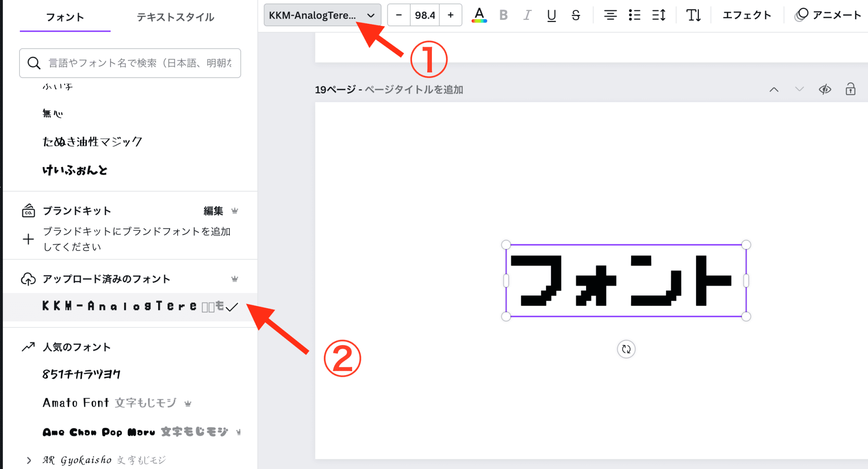Move the page up with chevron arrow
Viewport: 868px width, 469px height.
(774, 89)
